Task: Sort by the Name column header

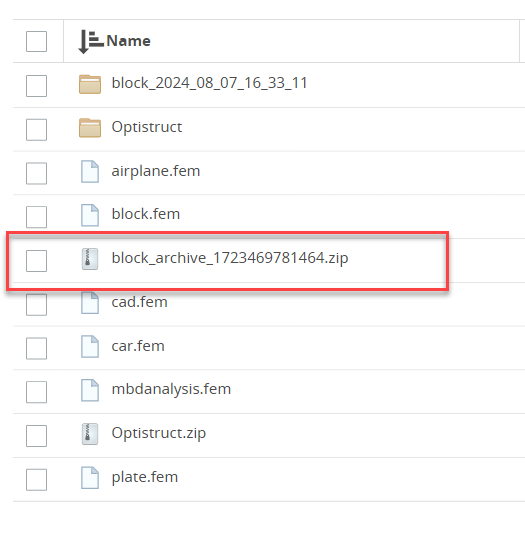Action: pos(128,41)
